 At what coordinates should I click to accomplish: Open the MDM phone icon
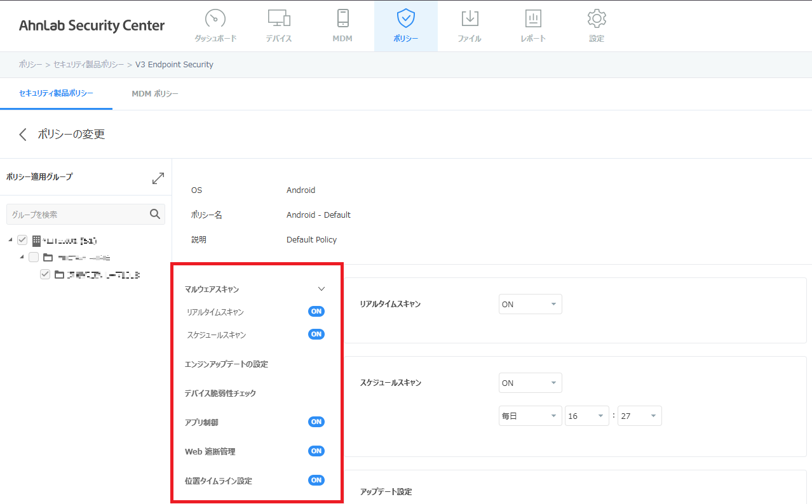click(342, 18)
